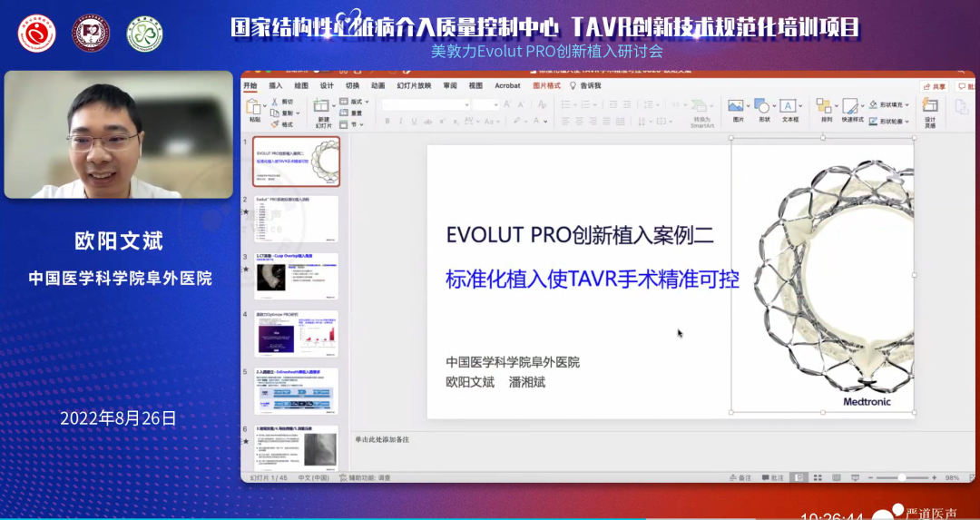Open the Insert (插入) tab

pyautogui.click(x=276, y=85)
